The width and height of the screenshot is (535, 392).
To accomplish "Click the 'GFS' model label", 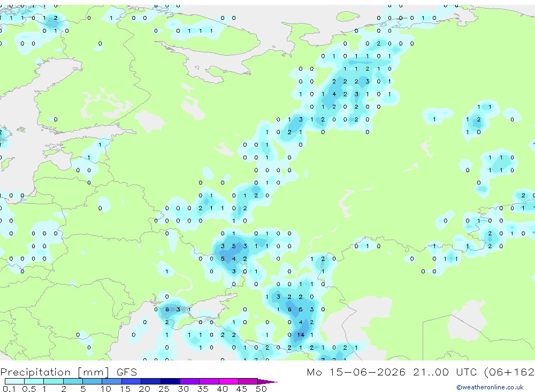I will point(127,372).
